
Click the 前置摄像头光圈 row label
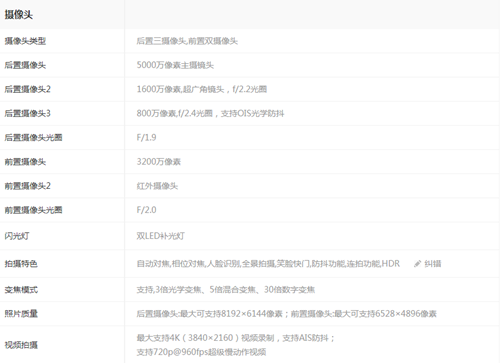(x=33, y=210)
